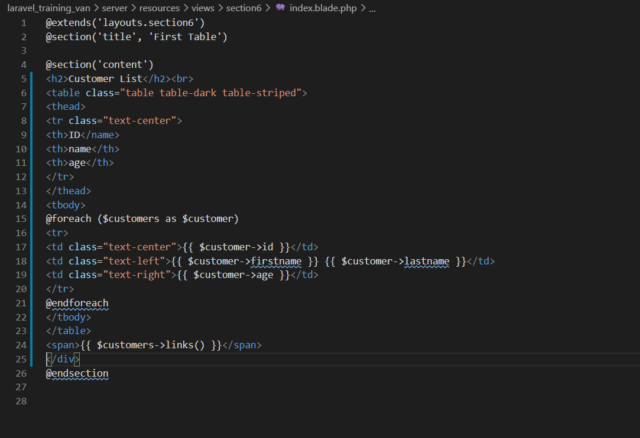Viewport: 640px width, 438px height.
Task: Open the breadcrumb ellipsis symbol menu
Action: tap(372, 9)
